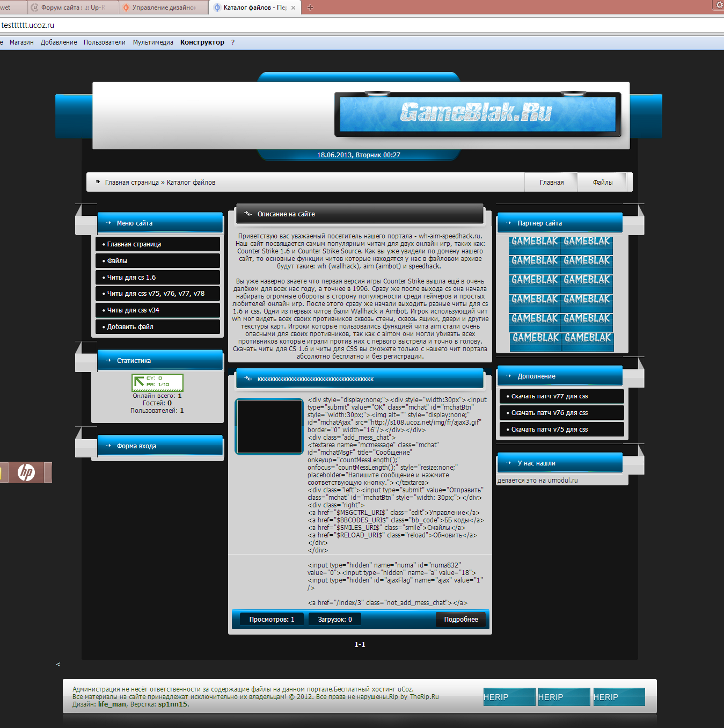724x728 pixels.
Task: Click the date 18.06.2013, Вторник 00:27
Action: click(x=359, y=155)
